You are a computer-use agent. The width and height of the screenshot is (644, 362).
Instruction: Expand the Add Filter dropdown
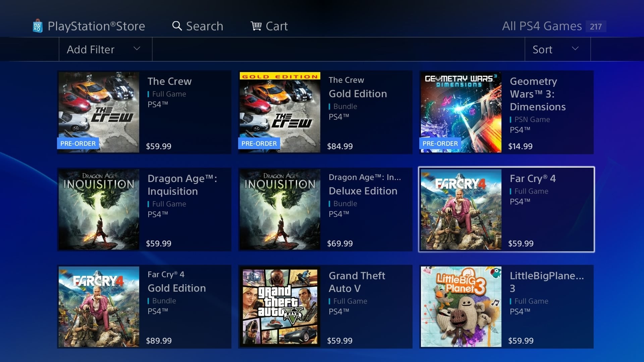pyautogui.click(x=105, y=49)
